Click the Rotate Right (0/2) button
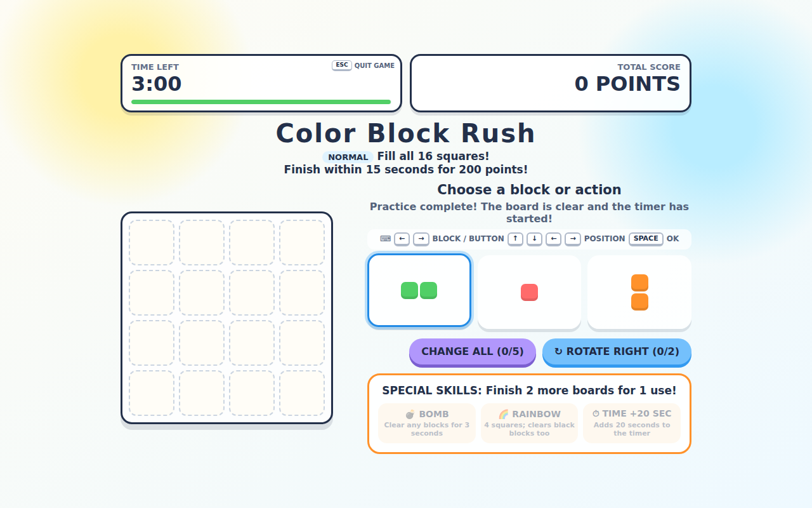 click(x=617, y=352)
